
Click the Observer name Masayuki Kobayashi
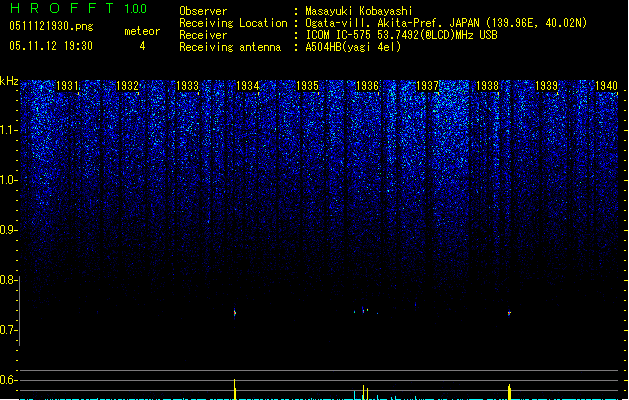click(x=359, y=11)
